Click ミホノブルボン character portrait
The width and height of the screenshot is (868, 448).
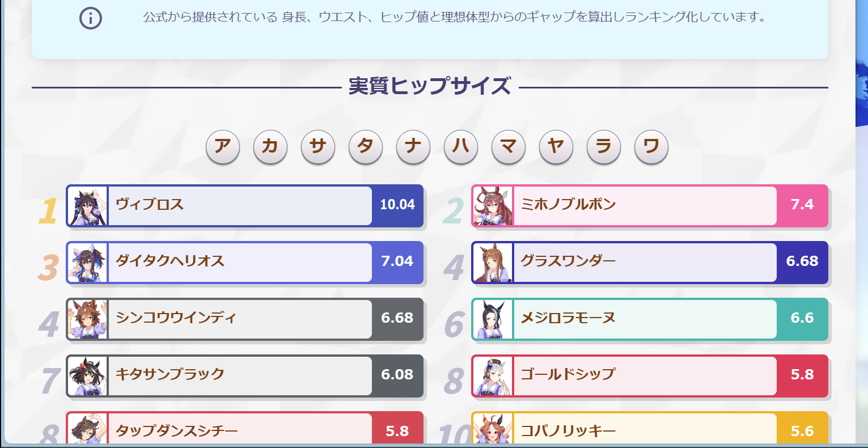[x=492, y=206]
